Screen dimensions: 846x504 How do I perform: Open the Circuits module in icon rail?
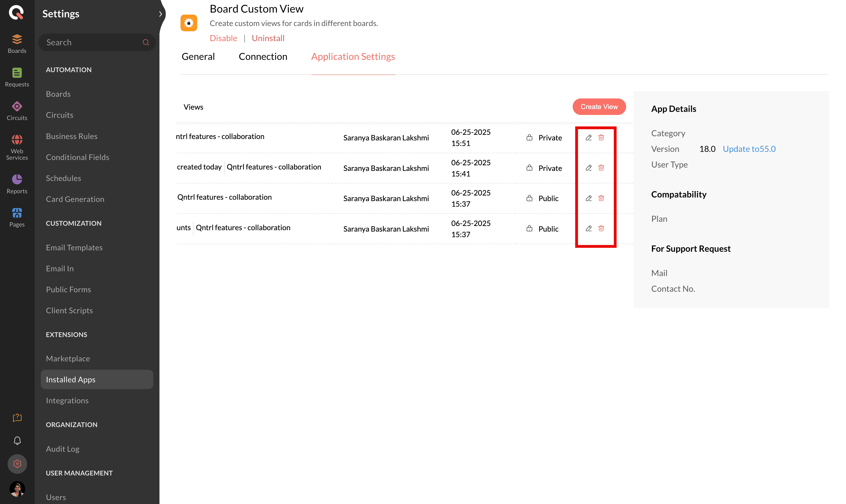point(17,111)
